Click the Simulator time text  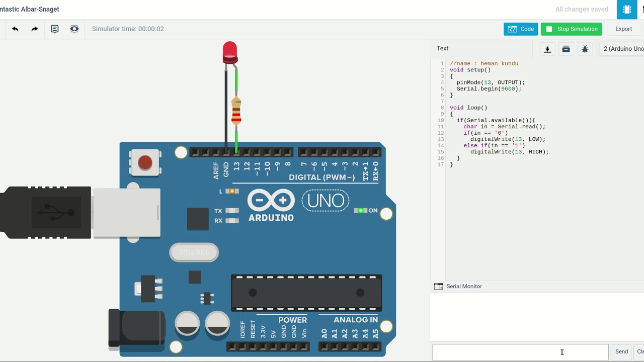(x=128, y=29)
